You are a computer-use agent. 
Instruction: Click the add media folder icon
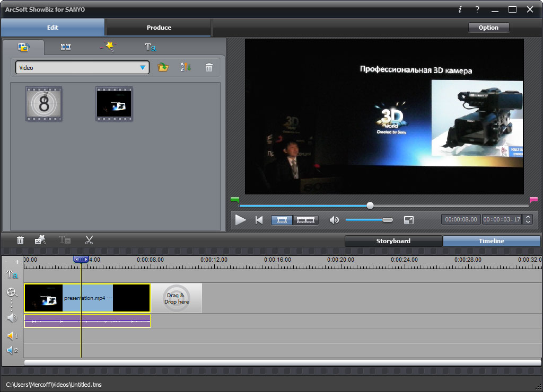coord(163,67)
